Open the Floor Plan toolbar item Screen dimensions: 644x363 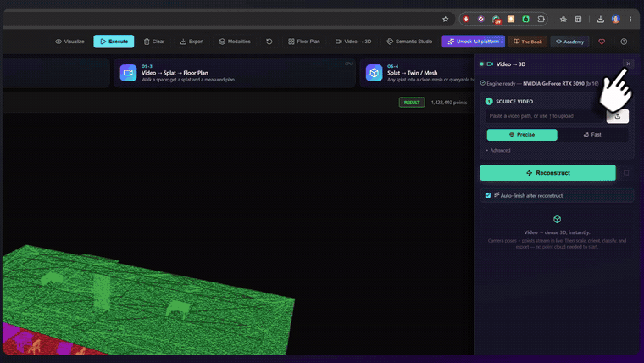304,42
